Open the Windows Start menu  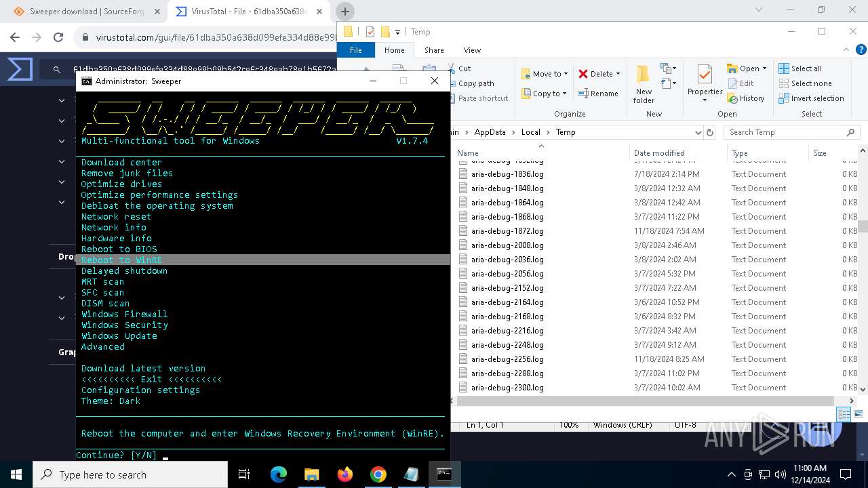click(x=16, y=474)
